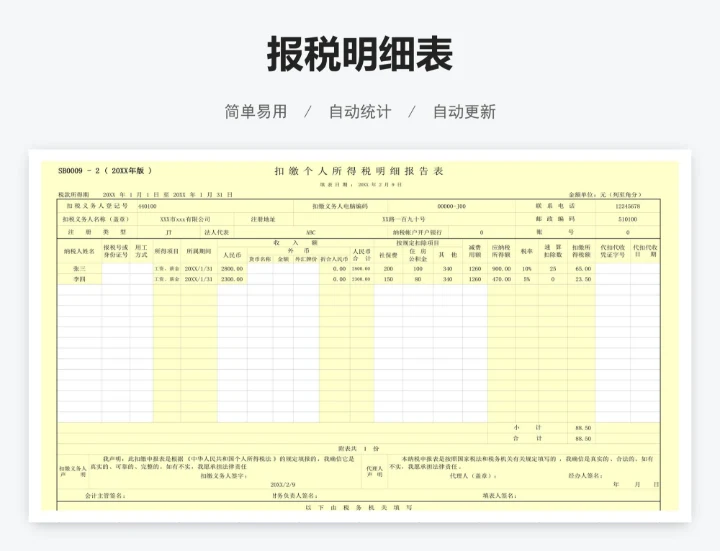Select the 所得项目 column header

pos(167,251)
